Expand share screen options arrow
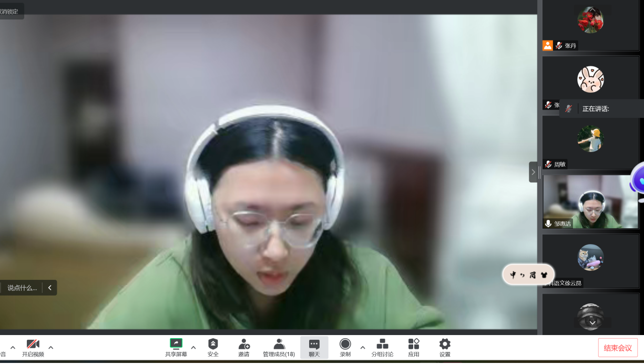 click(193, 347)
